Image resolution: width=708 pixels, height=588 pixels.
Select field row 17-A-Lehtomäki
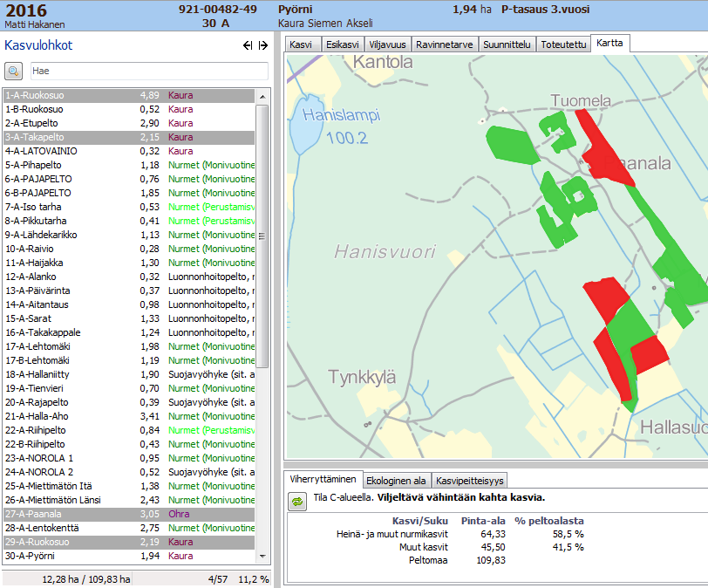click(x=129, y=347)
